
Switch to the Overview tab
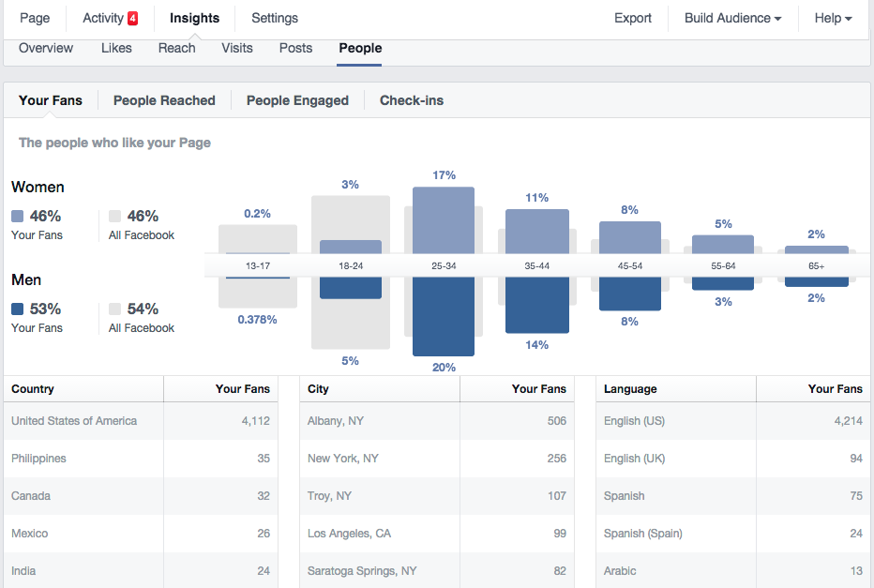pos(45,48)
